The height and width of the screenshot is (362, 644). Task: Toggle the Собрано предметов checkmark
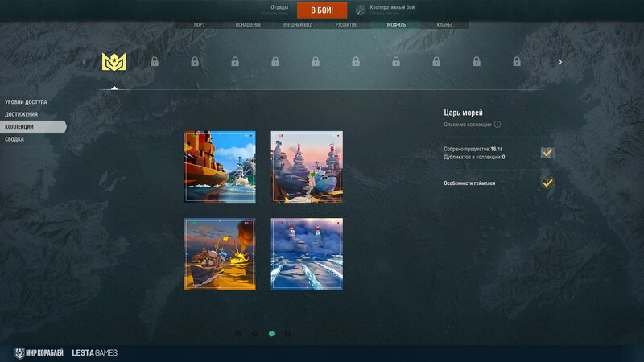(547, 153)
